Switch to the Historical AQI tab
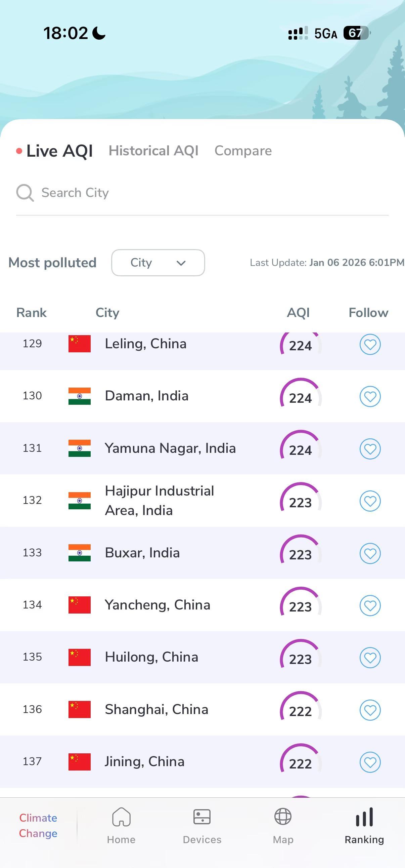 [153, 151]
